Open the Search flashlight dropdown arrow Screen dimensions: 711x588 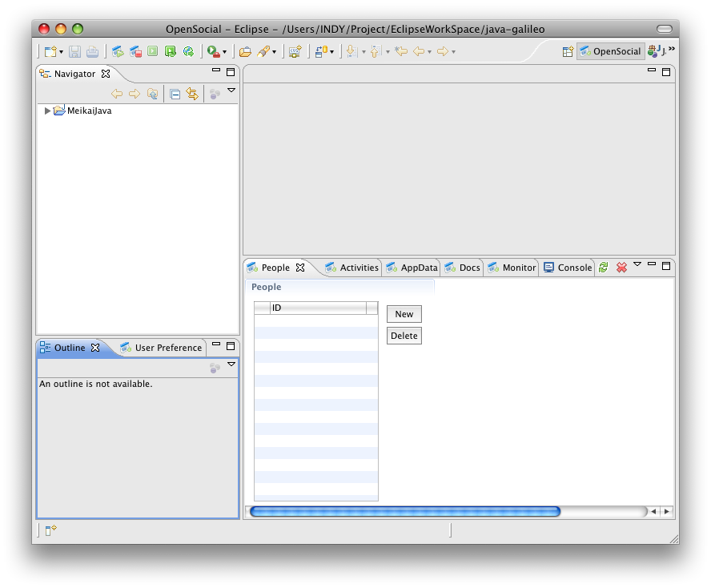point(274,52)
